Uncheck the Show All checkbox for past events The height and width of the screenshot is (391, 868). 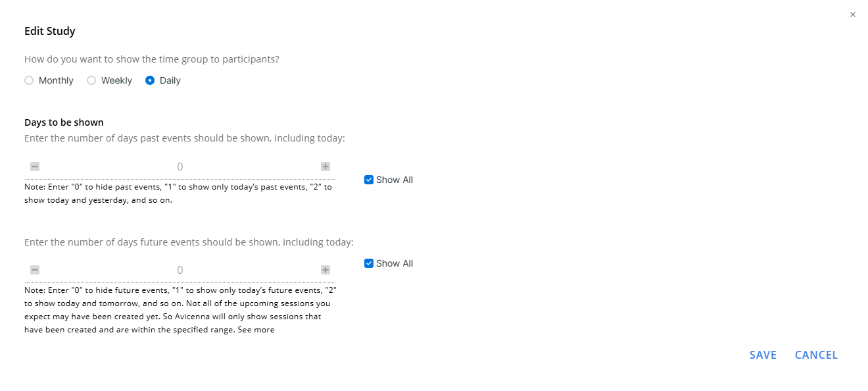click(x=369, y=180)
